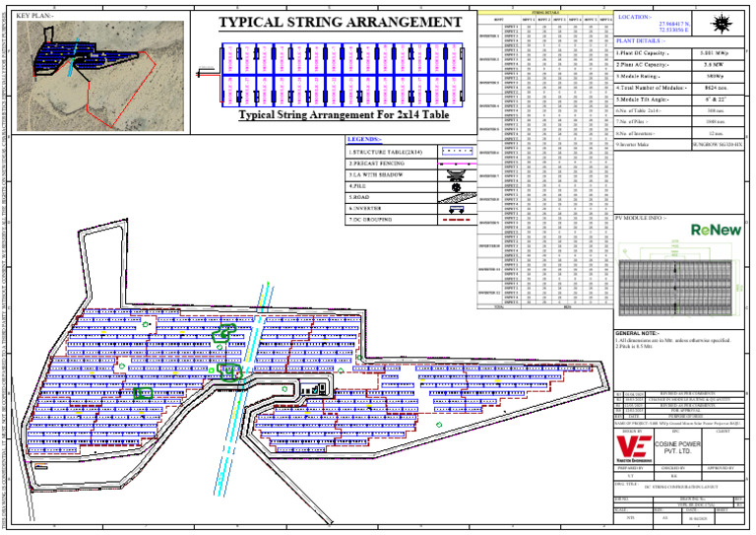This screenshot has height=535, width=756.
Task: Click "1.STRUCTURE TABLE(2X14)" legend text
Action: [385, 152]
